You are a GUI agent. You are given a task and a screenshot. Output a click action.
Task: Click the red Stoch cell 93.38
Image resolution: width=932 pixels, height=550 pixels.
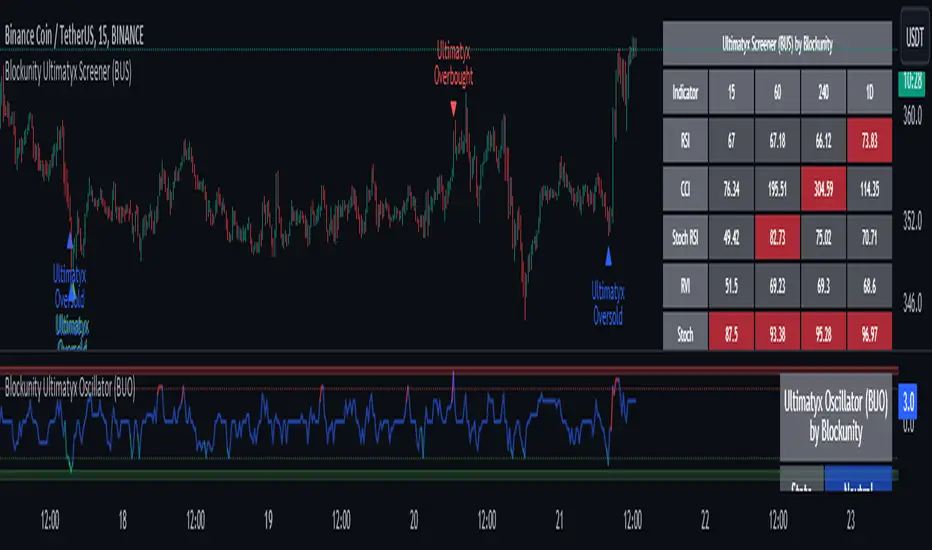tap(777, 331)
